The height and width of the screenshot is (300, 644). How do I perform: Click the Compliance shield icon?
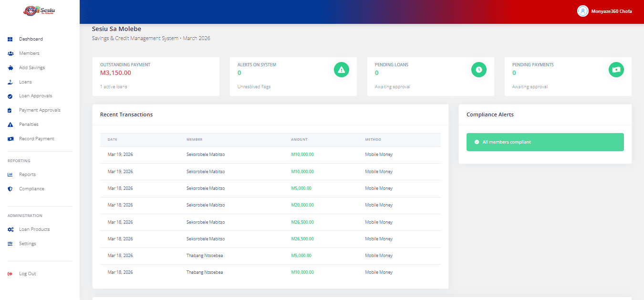point(10,189)
